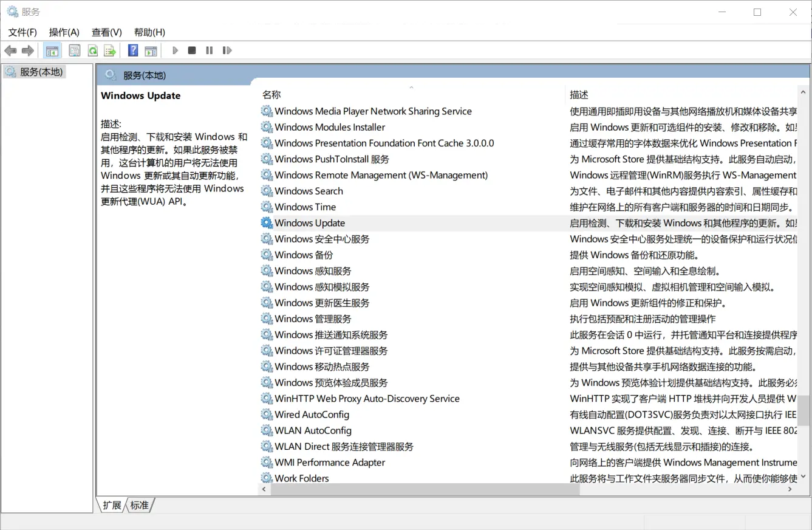Click the horizontal scrollbar left arrow
The height and width of the screenshot is (530, 812).
click(264, 489)
